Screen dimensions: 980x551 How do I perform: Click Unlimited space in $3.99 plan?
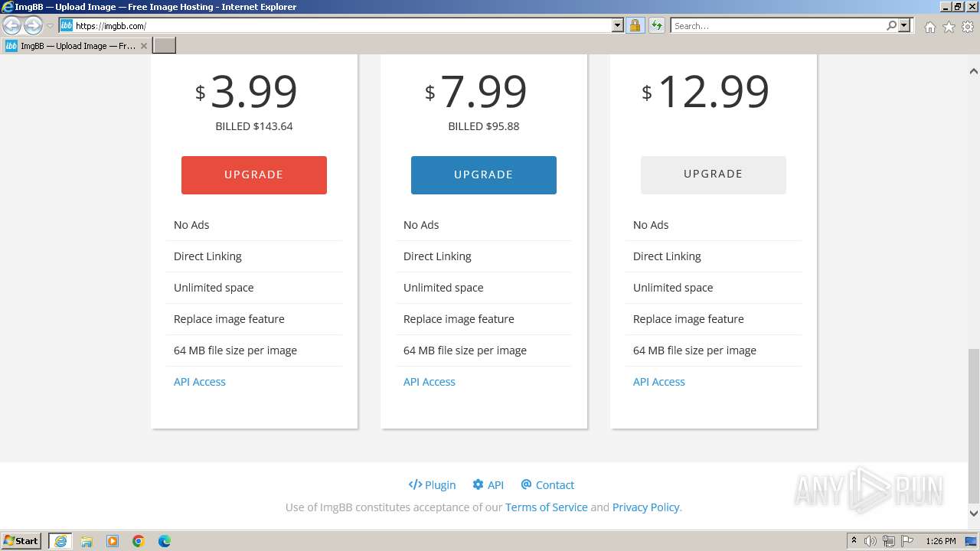click(214, 288)
